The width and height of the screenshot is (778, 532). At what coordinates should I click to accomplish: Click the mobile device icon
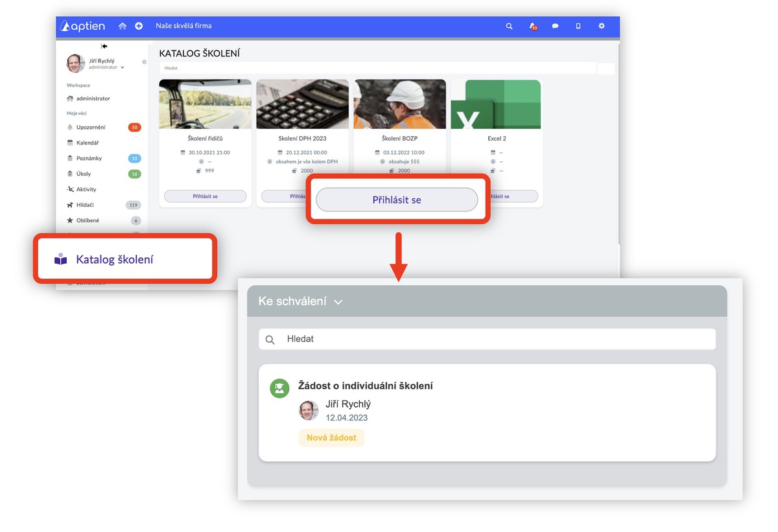578,26
